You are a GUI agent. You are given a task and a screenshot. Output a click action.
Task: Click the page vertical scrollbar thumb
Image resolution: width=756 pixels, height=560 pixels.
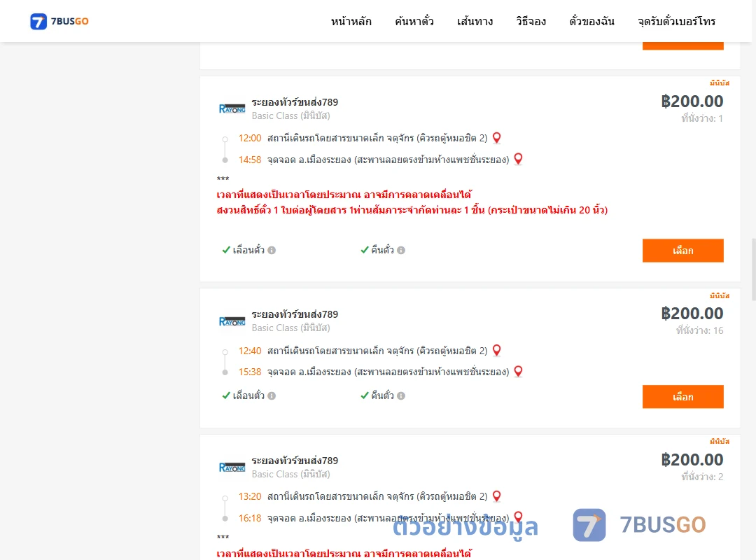[754, 269]
